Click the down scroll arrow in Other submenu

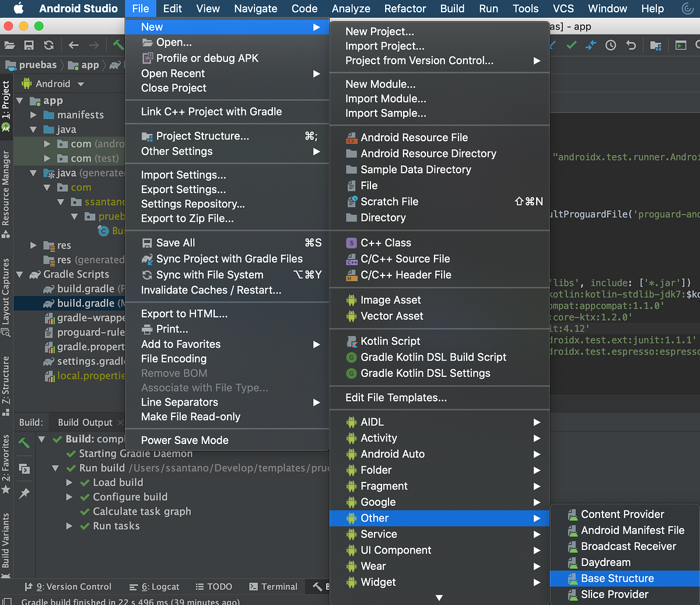pos(439,597)
